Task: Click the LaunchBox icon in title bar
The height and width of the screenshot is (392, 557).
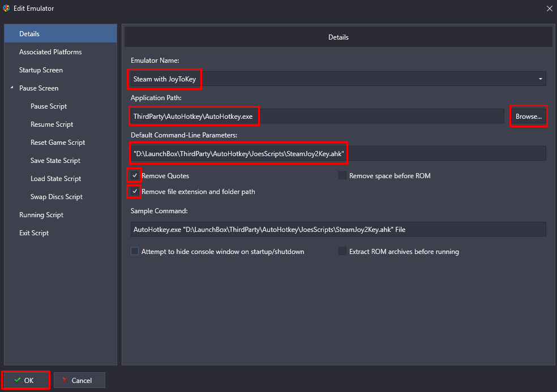Action: 6,8
